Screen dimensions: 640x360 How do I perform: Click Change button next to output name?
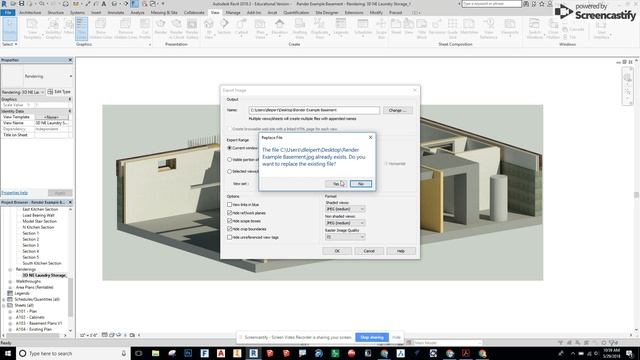(397, 110)
